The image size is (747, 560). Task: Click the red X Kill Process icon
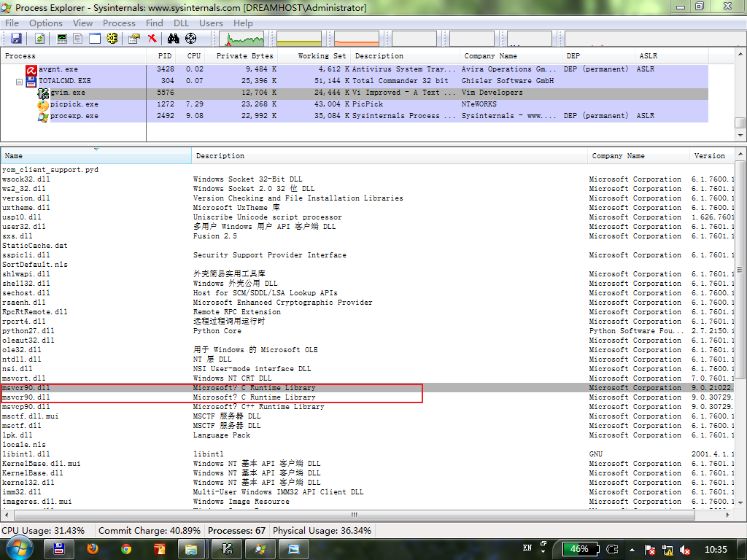152,39
